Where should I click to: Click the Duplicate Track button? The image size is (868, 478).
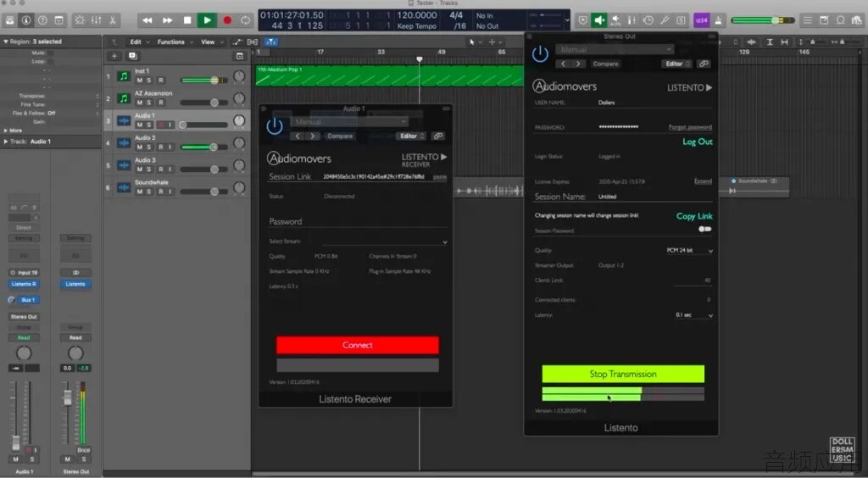[x=133, y=56]
